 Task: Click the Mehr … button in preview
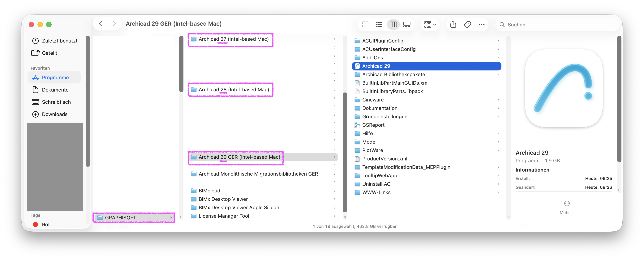(567, 208)
